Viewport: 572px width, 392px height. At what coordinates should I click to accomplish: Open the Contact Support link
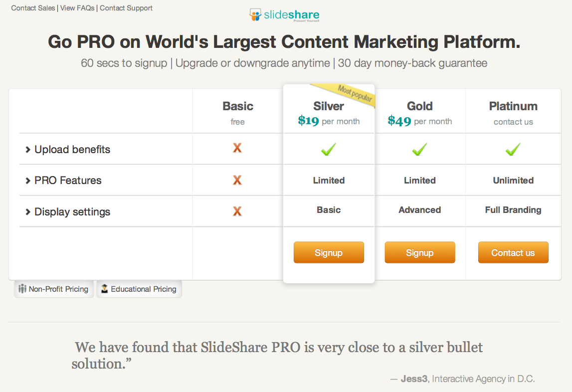click(126, 8)
